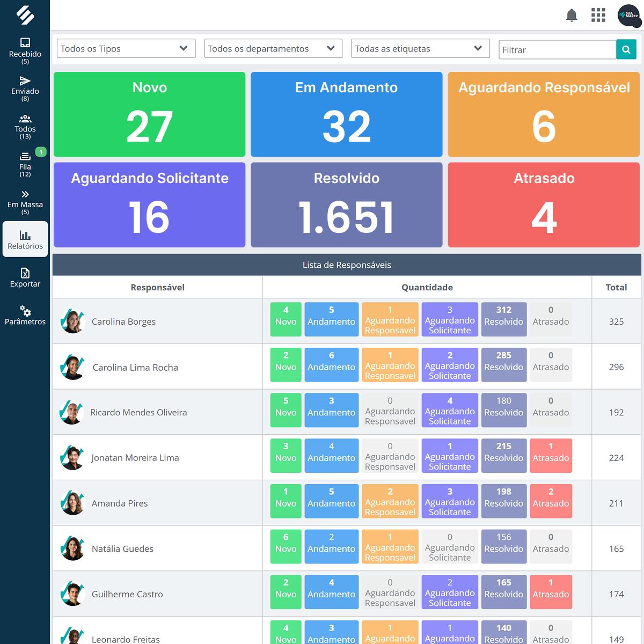
Task: Click the Novo status card showing 27
Action: pyautogui.click(x=149, y=114)
